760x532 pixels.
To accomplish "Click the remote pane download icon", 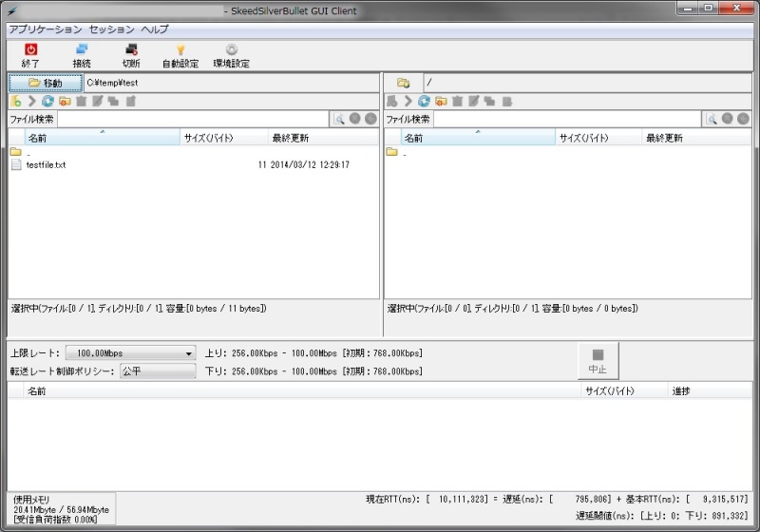I will click(391, 101).
